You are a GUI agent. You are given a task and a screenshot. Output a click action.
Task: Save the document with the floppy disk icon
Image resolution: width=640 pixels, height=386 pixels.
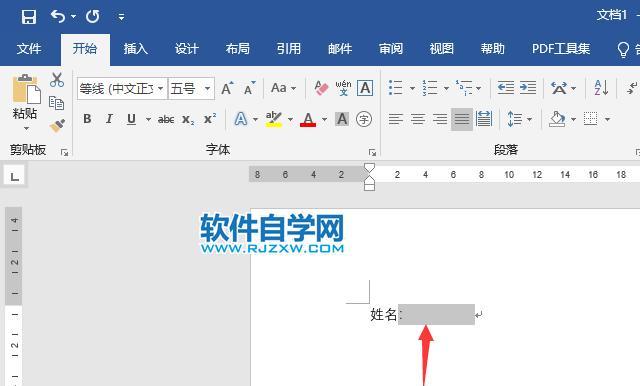[x=29, y=17]
